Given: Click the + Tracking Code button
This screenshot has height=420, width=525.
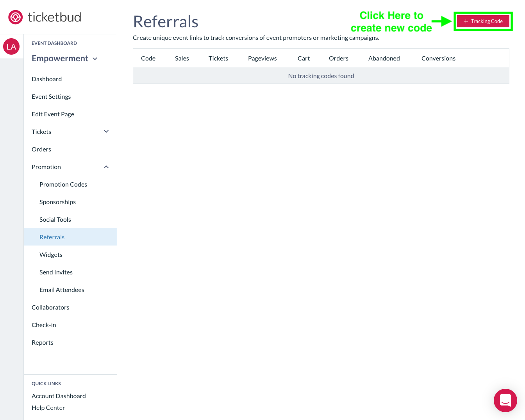Looking at the screenshot, I should tap(483, 21).
